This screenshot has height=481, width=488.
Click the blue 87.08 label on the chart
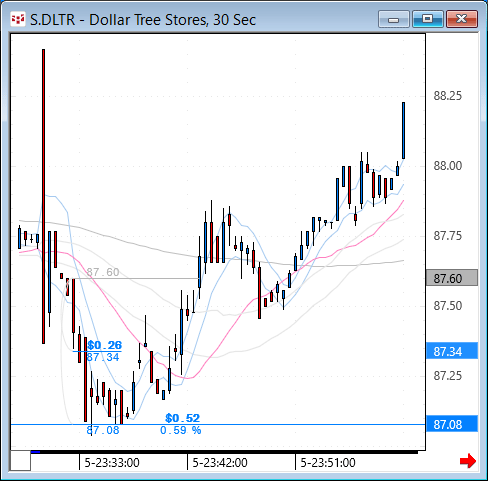pyautogui.click(x=103, y=430)
